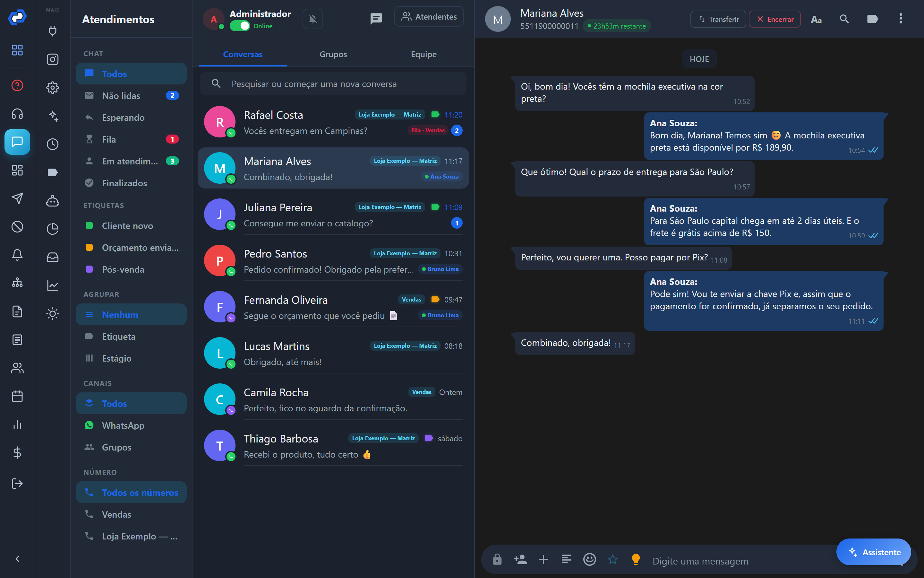The image size is (924, 578).
Task: Open the quick replies text lines icon
Action: tap(566, 559)
